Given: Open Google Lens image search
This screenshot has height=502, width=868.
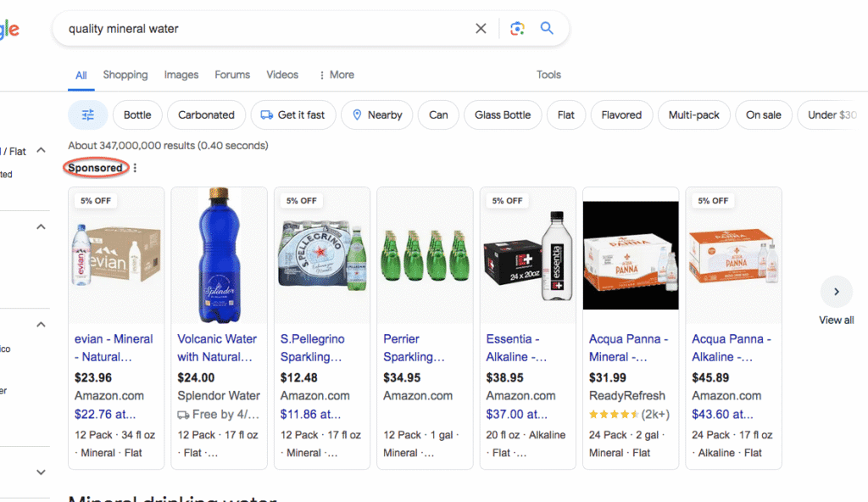Looking at the screenshot, I should coord(517,29).
